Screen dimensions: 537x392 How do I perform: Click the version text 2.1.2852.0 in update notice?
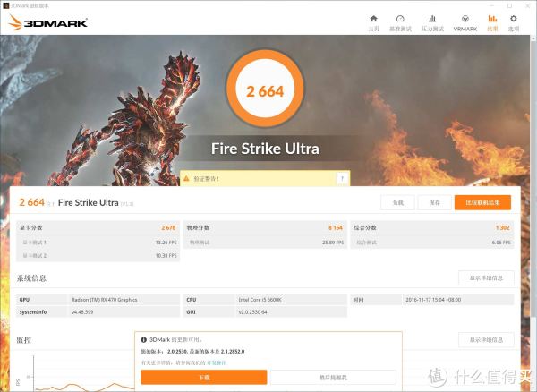[x=233, y=351]
